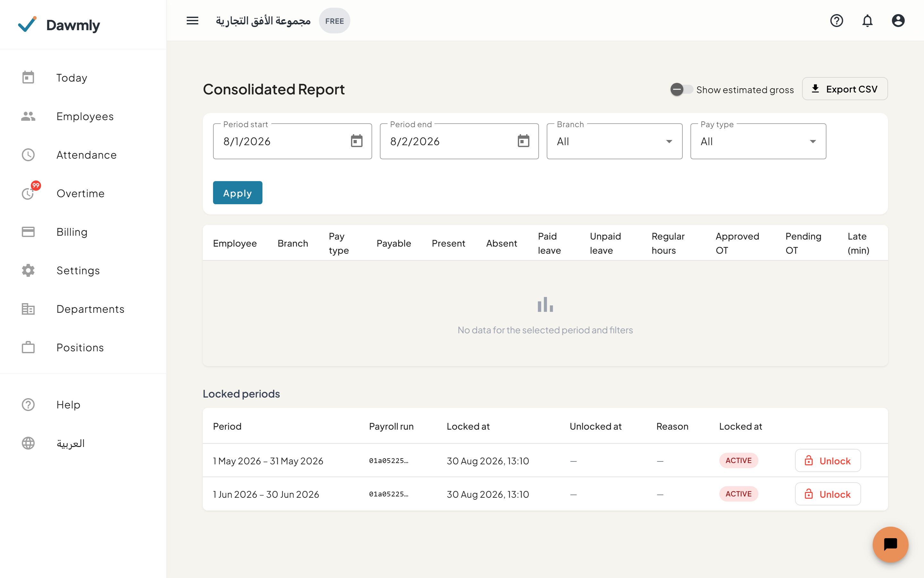Open notifications bell
The image size is (924, 578).
(868, 21)
